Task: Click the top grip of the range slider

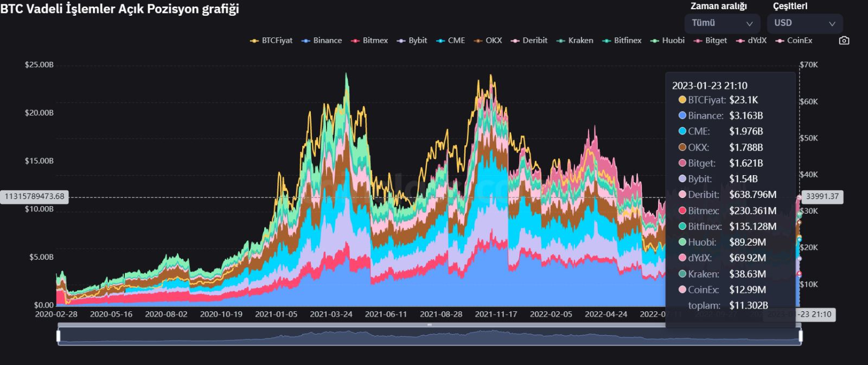Action: click(x=429, y=325)
